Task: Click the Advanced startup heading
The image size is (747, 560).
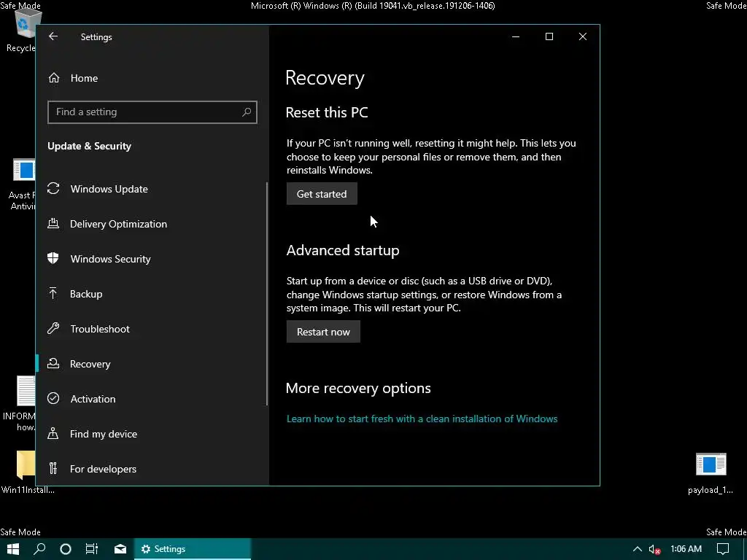Action: 343,251
